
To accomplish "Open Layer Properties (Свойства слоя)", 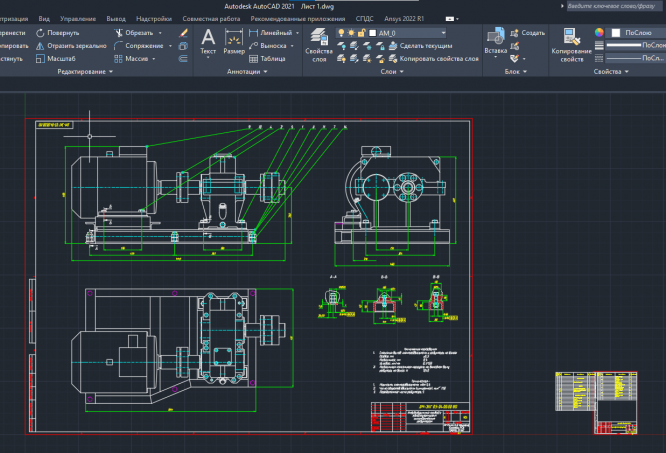I will pyautogui.click(x=318, y=39).
